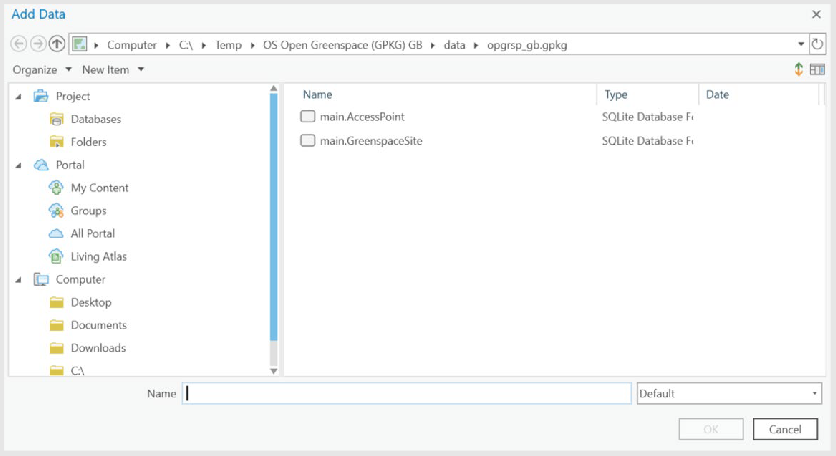
Task: Expand the arrow after Computer in path
Action: [x=167, y=45]
